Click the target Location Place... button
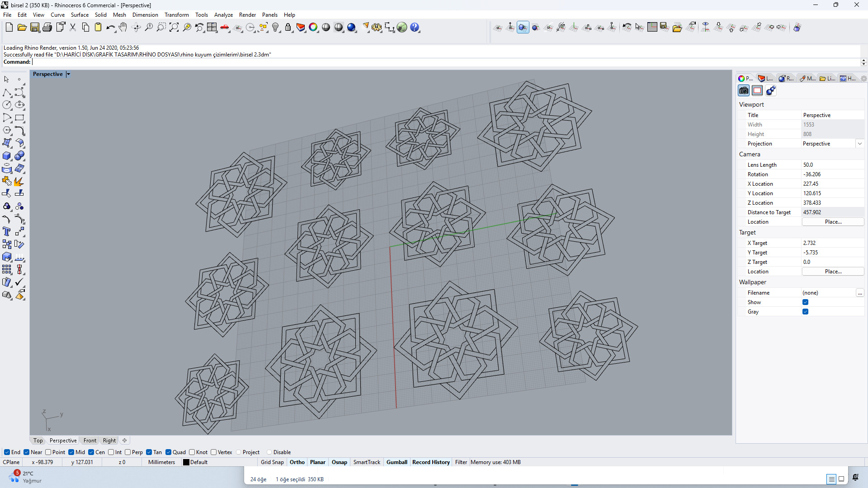Image resolution: width=868 pixels, height=488 pixels. pos(833,272)
